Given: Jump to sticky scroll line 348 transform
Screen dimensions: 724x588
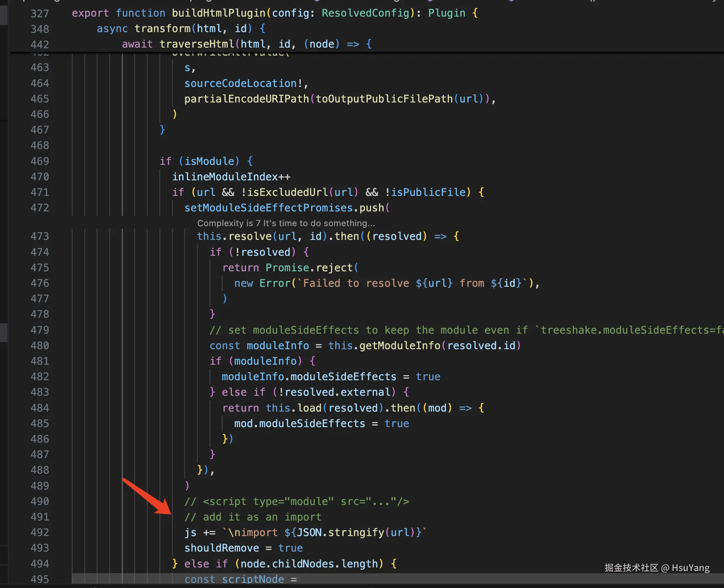Looking at the screenshot, I should point(162,28).
